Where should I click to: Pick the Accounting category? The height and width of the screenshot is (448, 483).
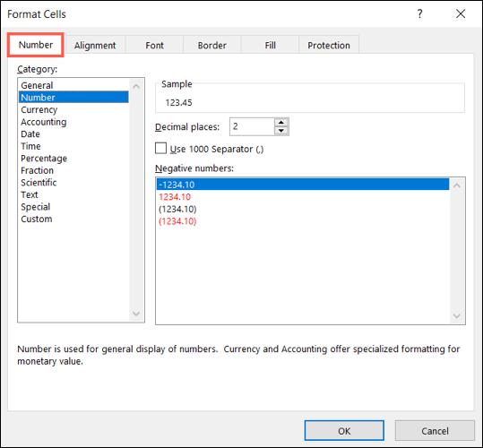[73, 122]
